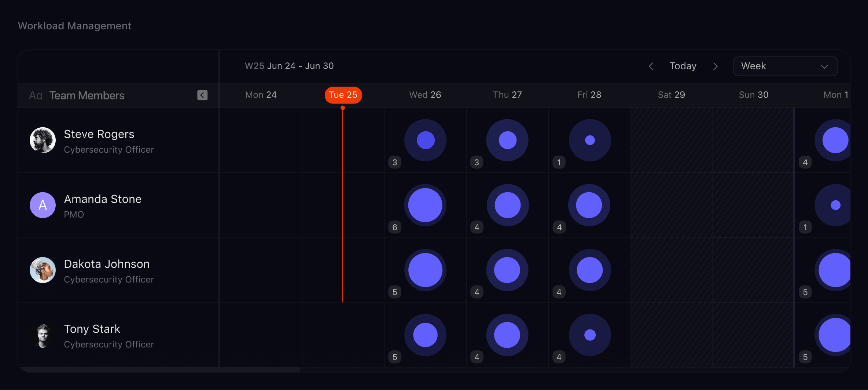Click Amanda Stone's Wed 26 task count 6
The height and width of the screenshot is (390, 868).
[395, 227]
